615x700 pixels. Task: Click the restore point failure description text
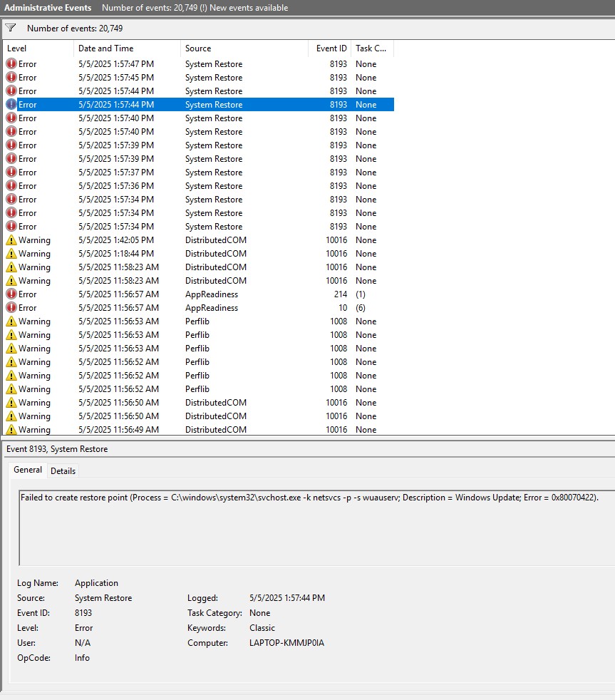pos(309,498)
